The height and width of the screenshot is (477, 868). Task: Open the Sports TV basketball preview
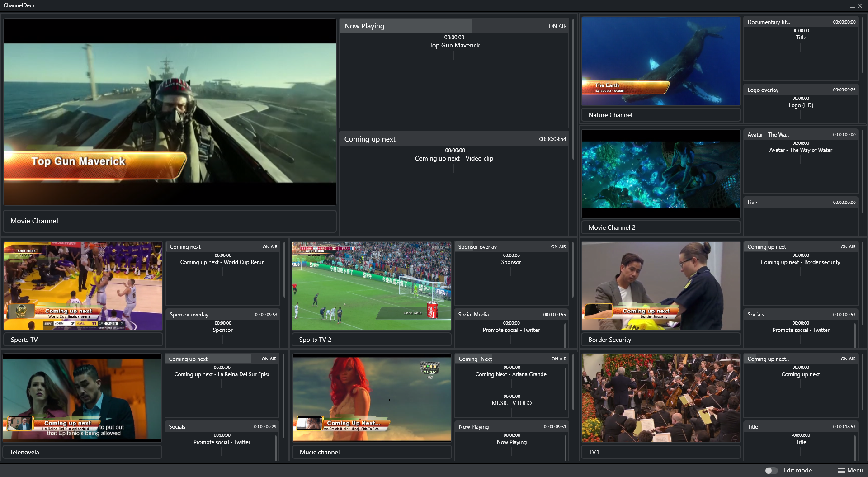[83, 286]
